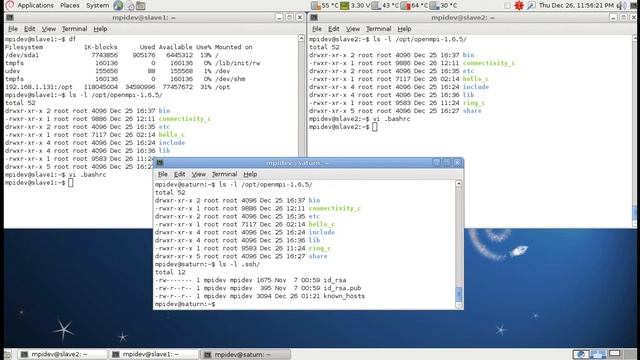The image size is (640, 360).
Task: Switch to the first workspace in the switcher
Action: (580, 354)
